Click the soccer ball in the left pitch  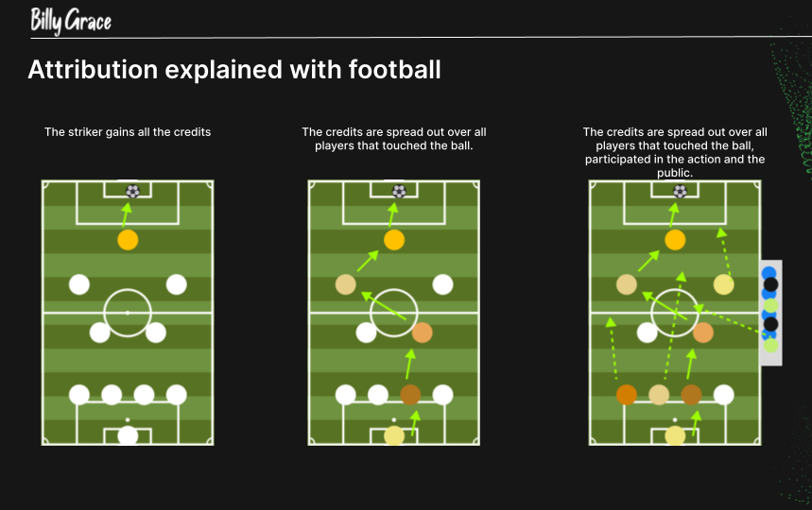(132, 191)
